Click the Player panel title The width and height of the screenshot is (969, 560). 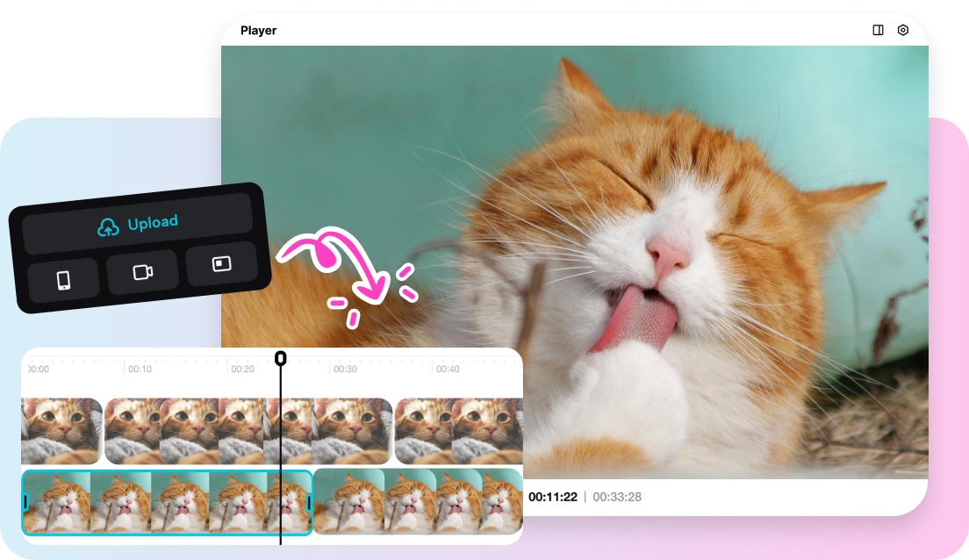point(258,31)
